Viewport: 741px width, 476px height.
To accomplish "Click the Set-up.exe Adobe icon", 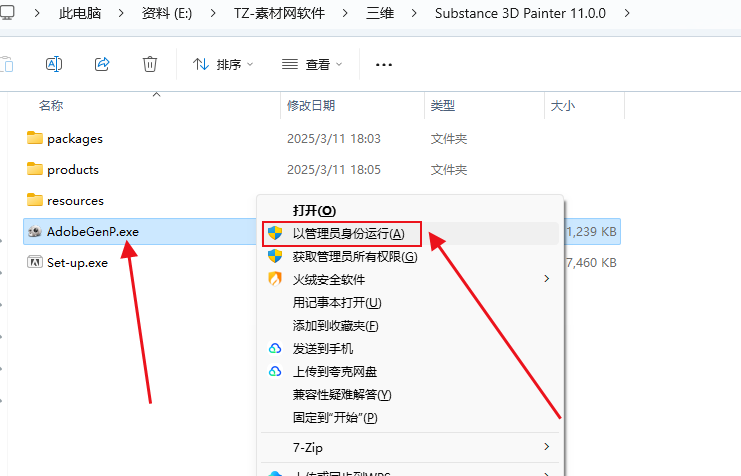I will tap(34, 262).
